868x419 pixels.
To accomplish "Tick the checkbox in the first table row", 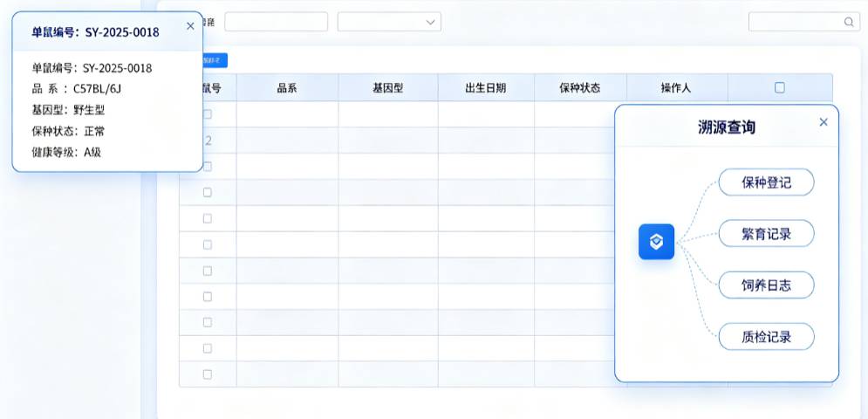I will pyautogui.click(x=208, y=114).
